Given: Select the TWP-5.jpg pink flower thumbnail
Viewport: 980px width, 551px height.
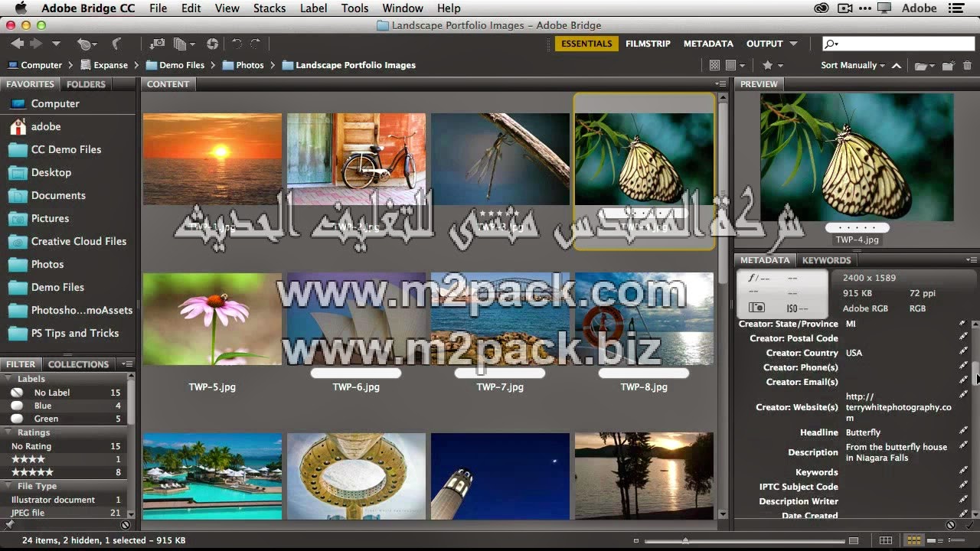Looking at the screenshot, I should coord(212,319).
